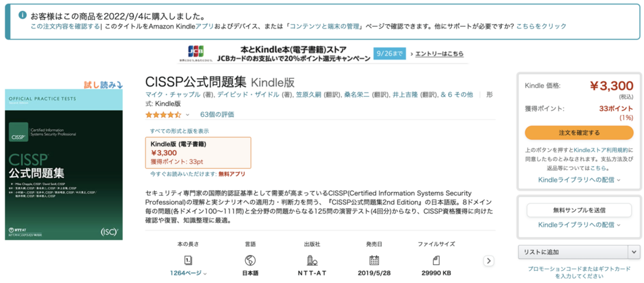Click すべての形式と版を表示 link
Viewport: 644px width, 283px height.
[x=179, y=131]
